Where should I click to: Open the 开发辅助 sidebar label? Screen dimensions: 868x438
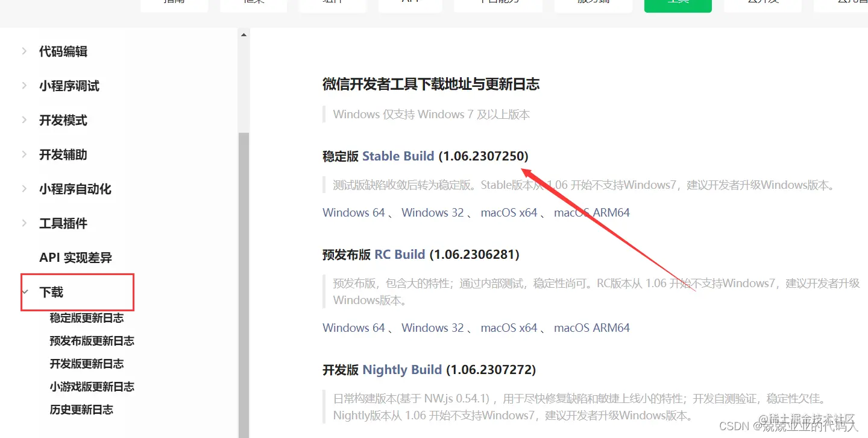[63, 155]
